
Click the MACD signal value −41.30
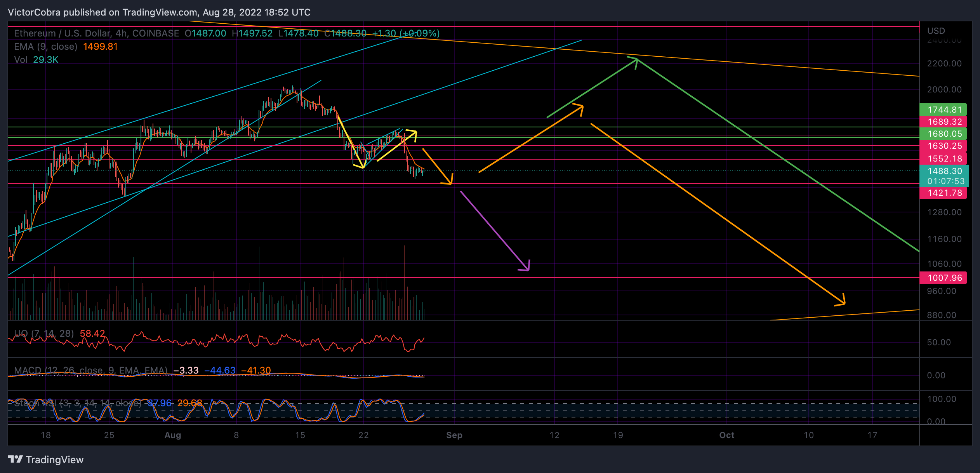click(256, 370)
